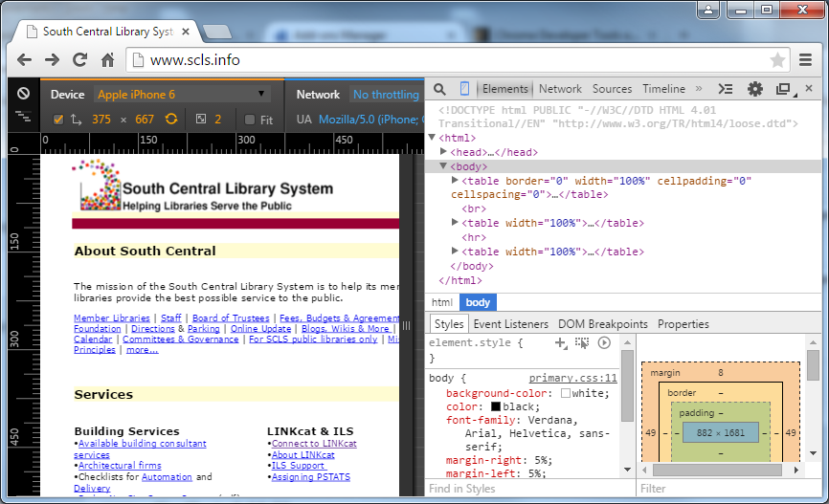Click the rotate screen orientation icon

[x=171, y=120]
